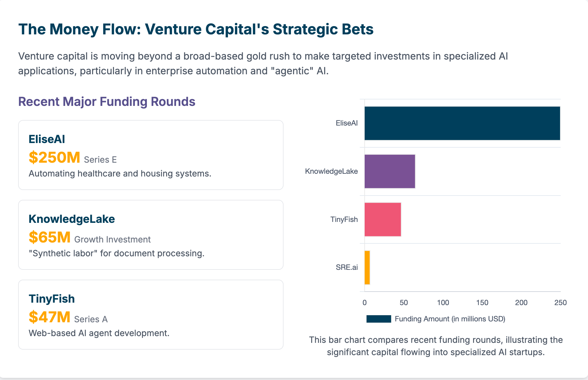Click the EliseAI dark blue chart bar
Viewport: 588px width, 380px height.
tap(462, 123)
